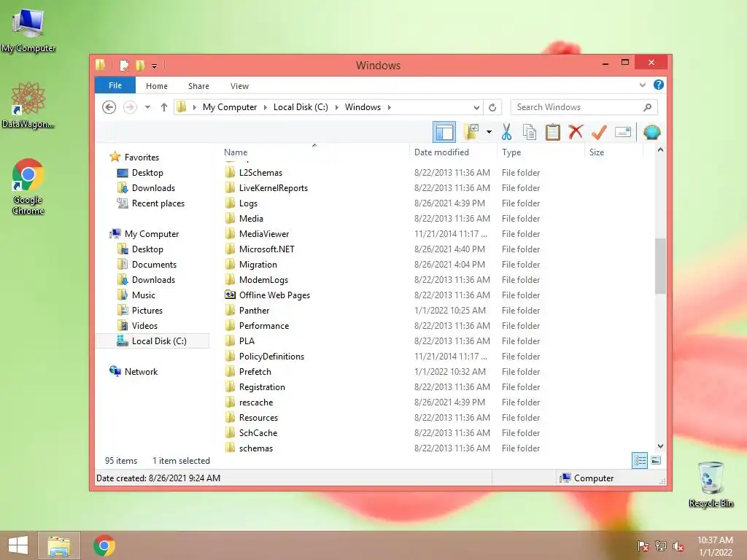Expand the ribbon with the chevron

click(642, 85)
